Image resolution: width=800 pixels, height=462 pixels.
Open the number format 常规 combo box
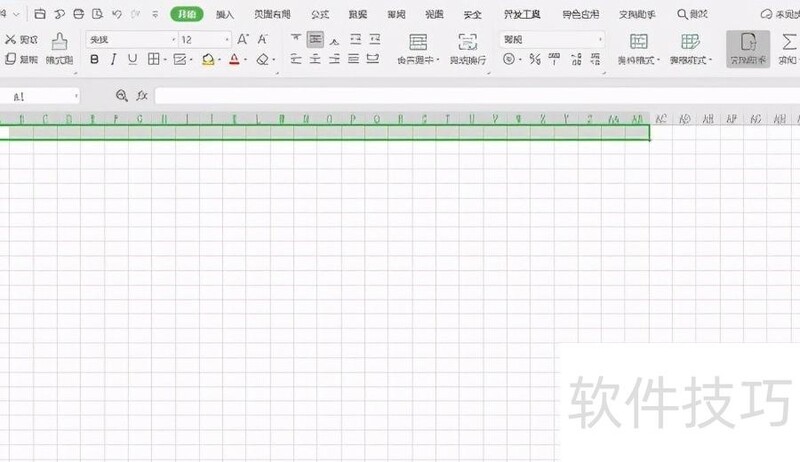point(552,39)
